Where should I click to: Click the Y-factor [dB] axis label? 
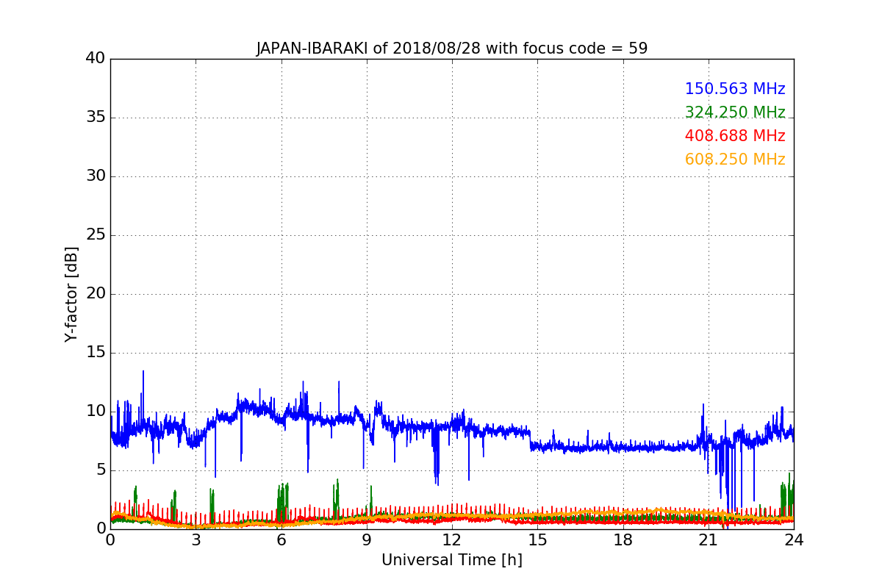coord(71,294)
